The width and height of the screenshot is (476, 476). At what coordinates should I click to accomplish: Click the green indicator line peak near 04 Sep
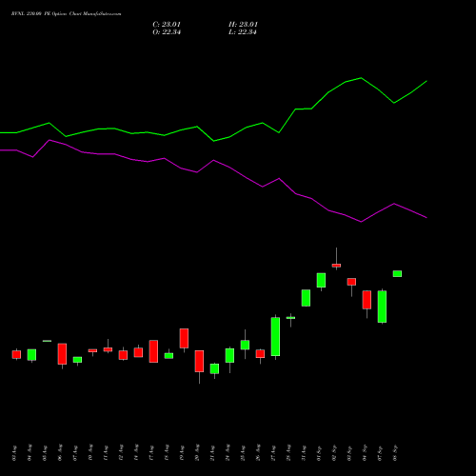click(x=361, y=78)
